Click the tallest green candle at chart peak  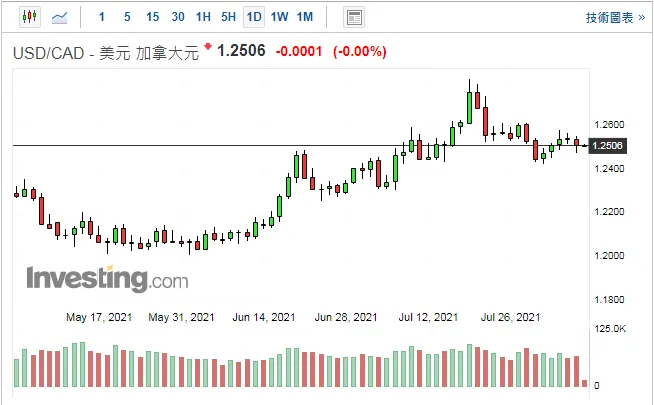point(469,108)
